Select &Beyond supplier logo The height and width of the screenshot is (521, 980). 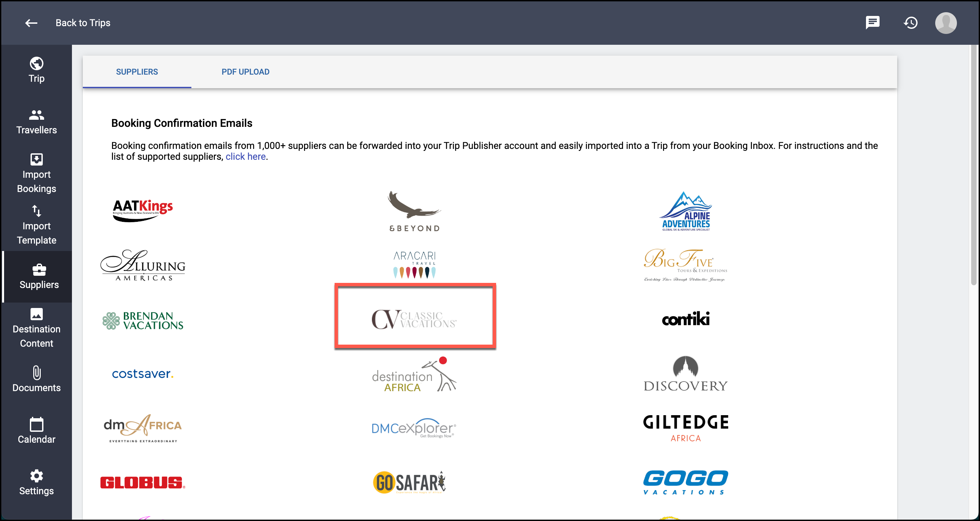click(x=414, y=211)
